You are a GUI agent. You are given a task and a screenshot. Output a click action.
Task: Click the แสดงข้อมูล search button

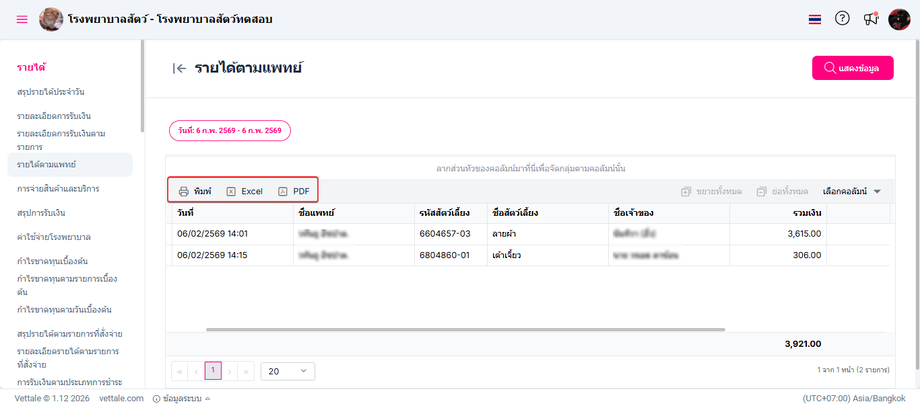click(x=853, y=68)
